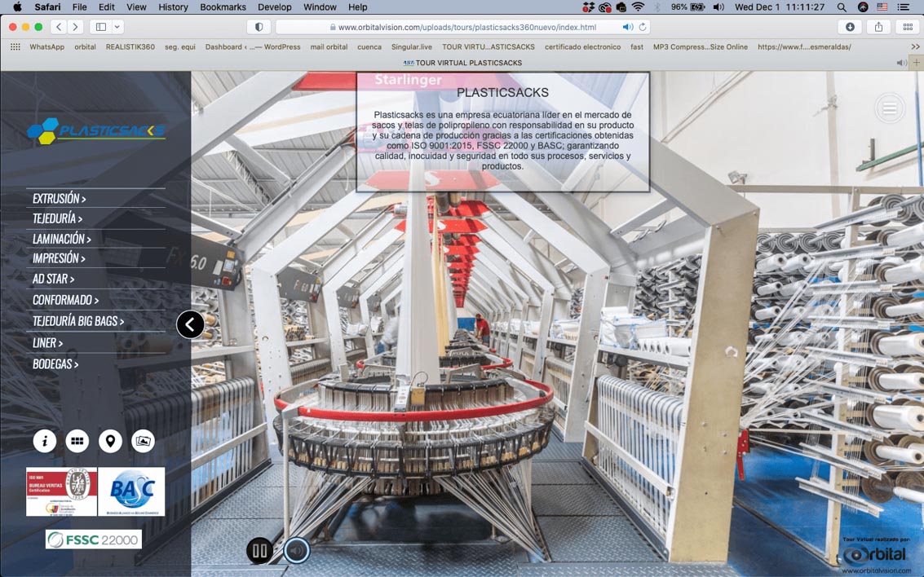Viewport: 924px width, 577px height.
Task: Expand the TEJEDURÍA section
Action: [x=58, y=218]
